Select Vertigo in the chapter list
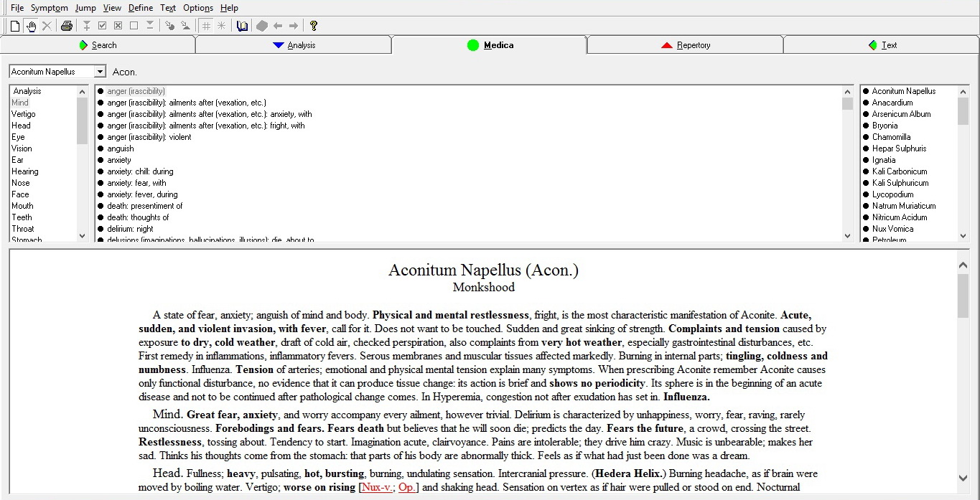Screen dimensions: 980x500 (x=23, y=114)
